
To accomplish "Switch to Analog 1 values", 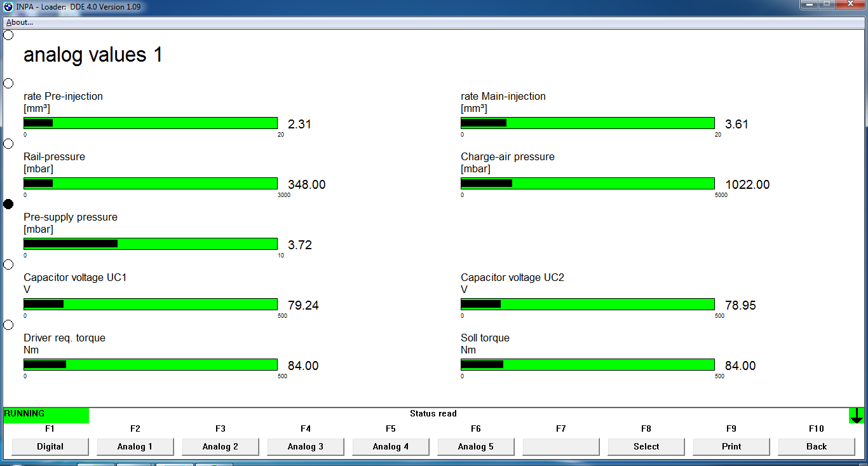I will 135,446.
